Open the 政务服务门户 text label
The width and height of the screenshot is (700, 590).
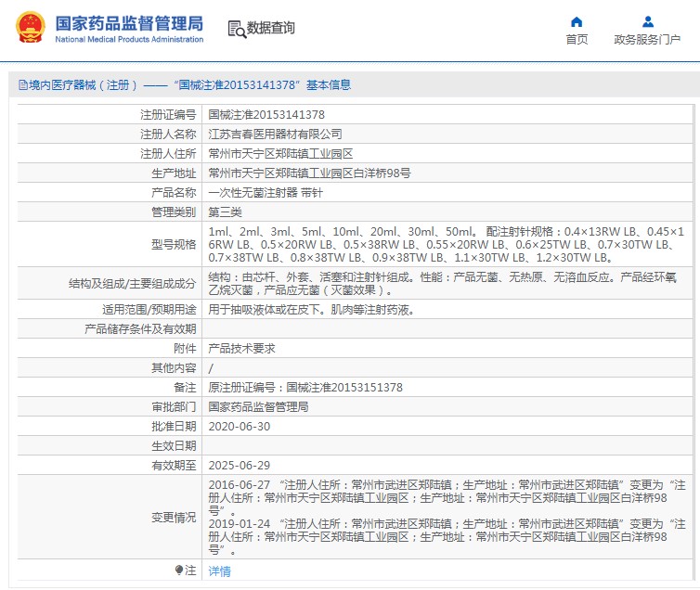pos(647,40)
